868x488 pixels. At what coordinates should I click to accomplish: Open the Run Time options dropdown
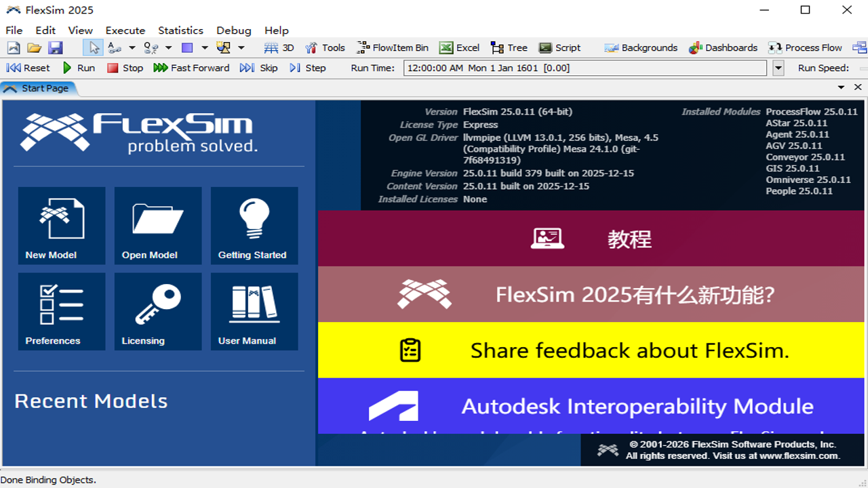click(778, 68)
